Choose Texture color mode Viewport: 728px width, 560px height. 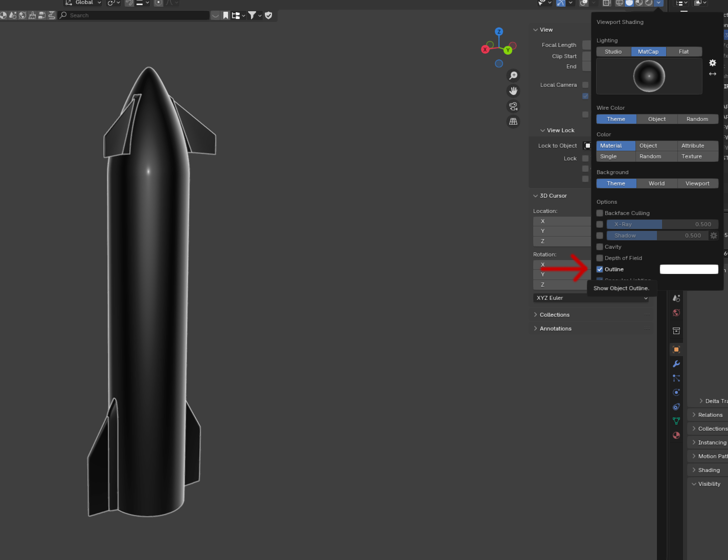[698, 156]
